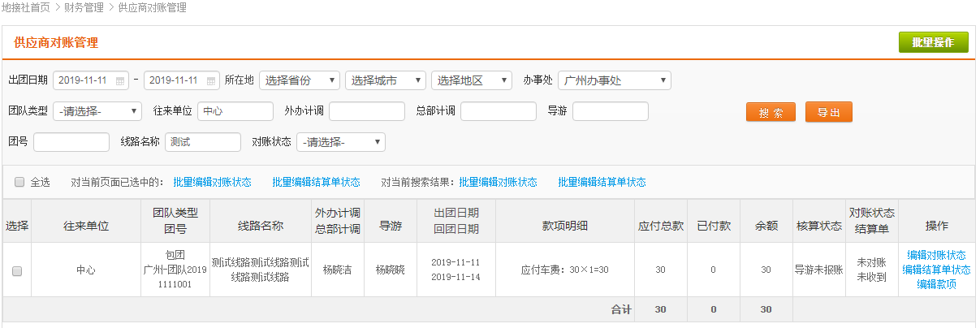The width and height of the screenshot is (980, 328).
Task: Expand the 选择地区 district dropdown
Action: [471, 80]
